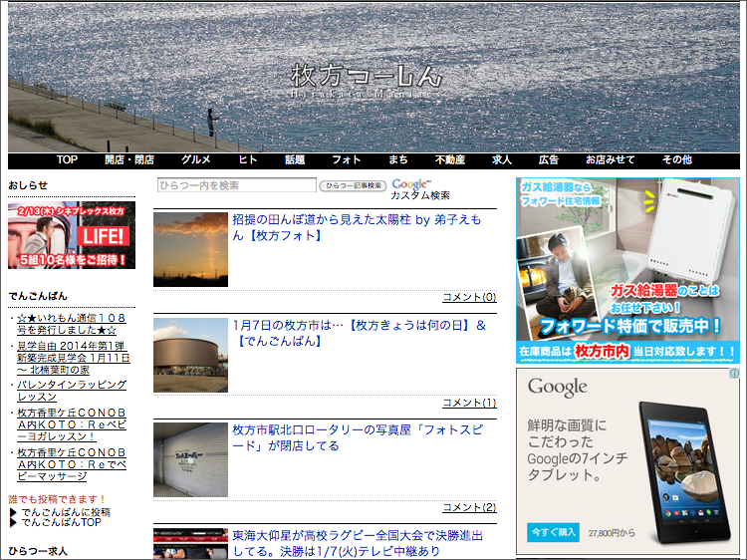The width and height of the screenshot is (747, 560).
Task: Open the 太陽柱 sunset photo thumbnail
Action: pos(190,249)
